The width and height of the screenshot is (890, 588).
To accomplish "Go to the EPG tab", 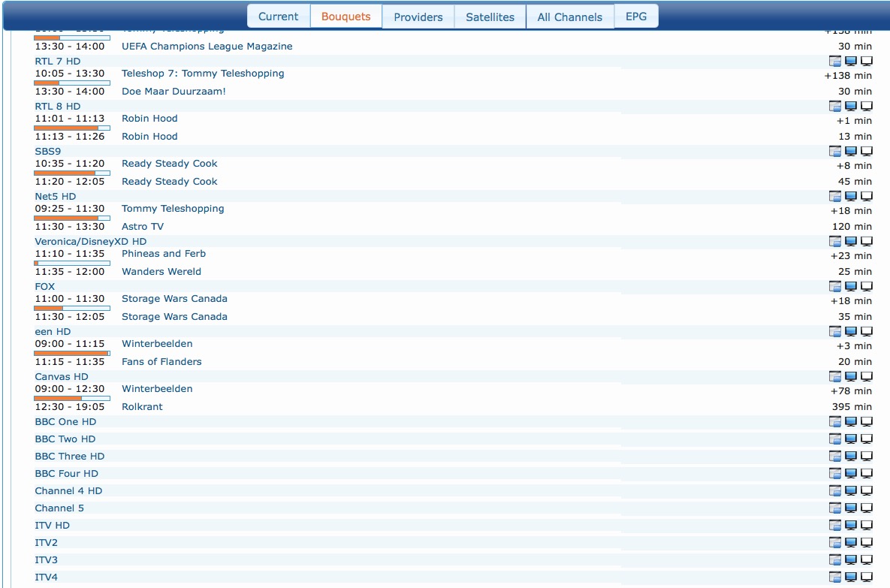I will point(636,16).
